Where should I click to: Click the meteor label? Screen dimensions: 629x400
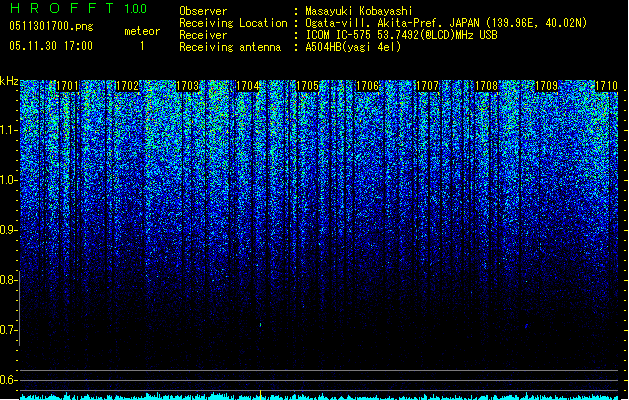tap(142, 31)
